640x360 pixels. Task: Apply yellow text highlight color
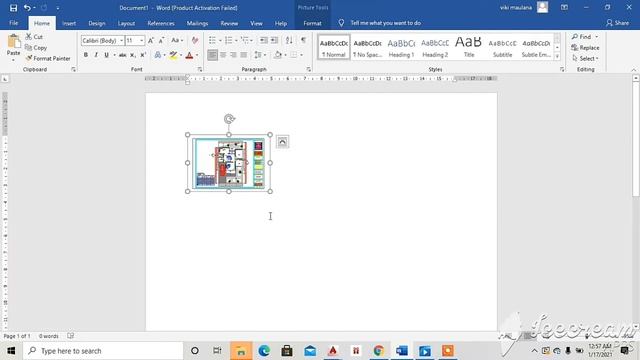pyautogui.click(x=173, y=55)
